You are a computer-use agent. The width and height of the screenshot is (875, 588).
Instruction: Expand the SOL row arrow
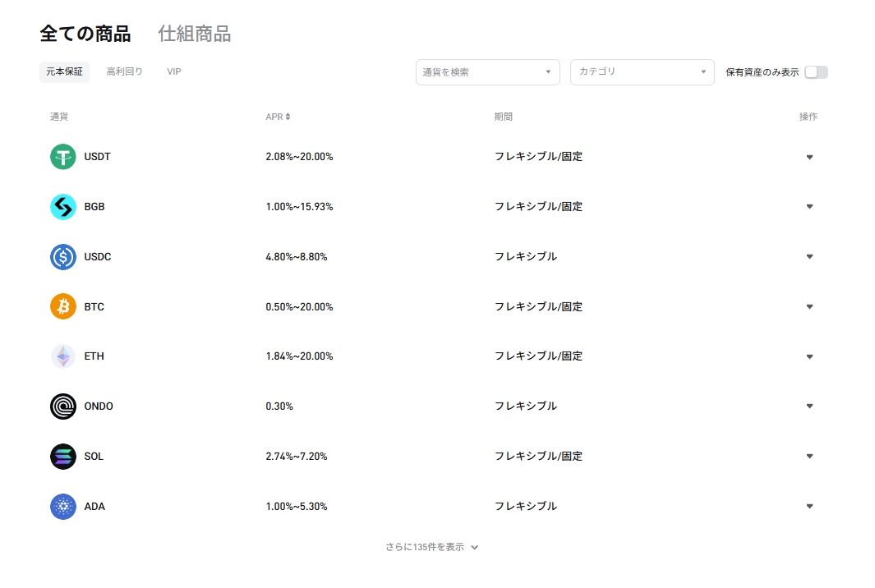coord(809,457)
